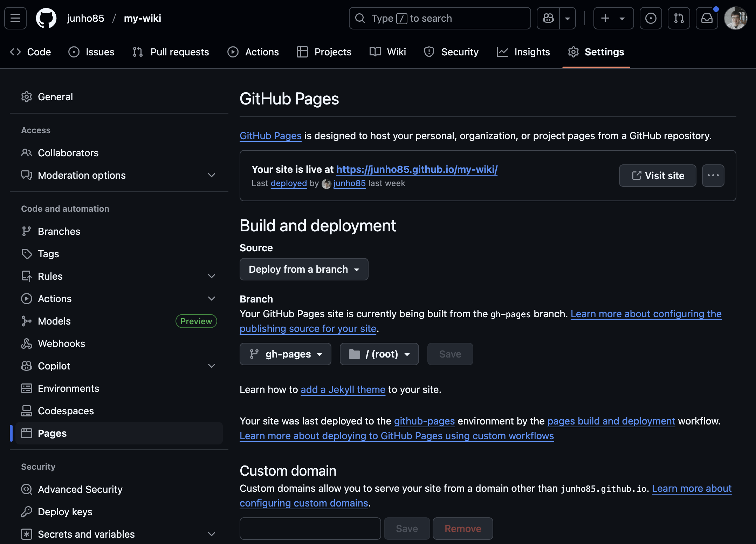The height and width of the screenshot is (544, 756).
Task: Open the add a Jekyll theme link
Action: tap(343, 389)
